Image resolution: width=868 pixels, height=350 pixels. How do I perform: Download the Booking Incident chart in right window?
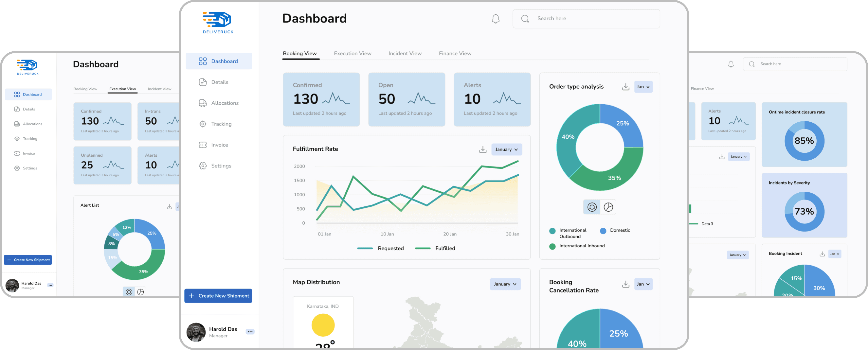click(x=822, y=254)
